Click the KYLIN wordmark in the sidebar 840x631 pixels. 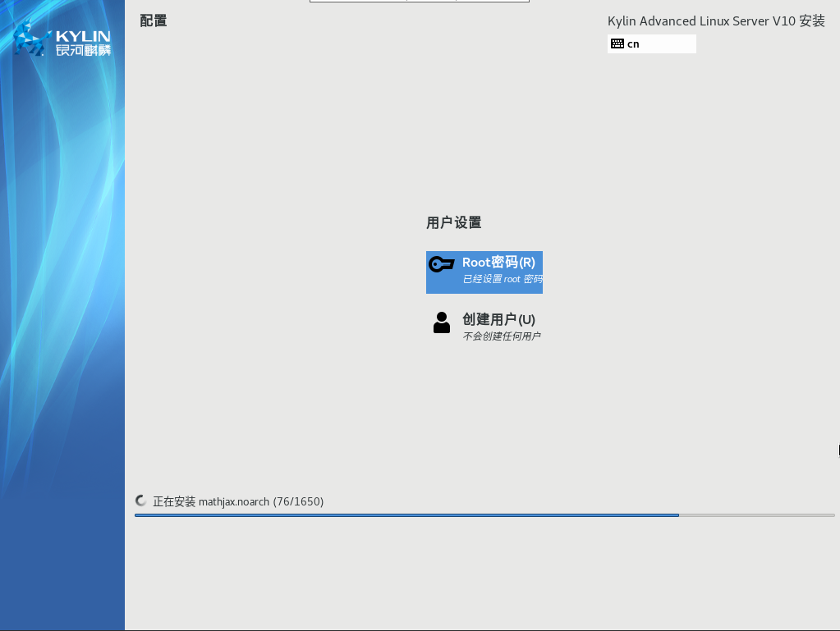(83, 35)
